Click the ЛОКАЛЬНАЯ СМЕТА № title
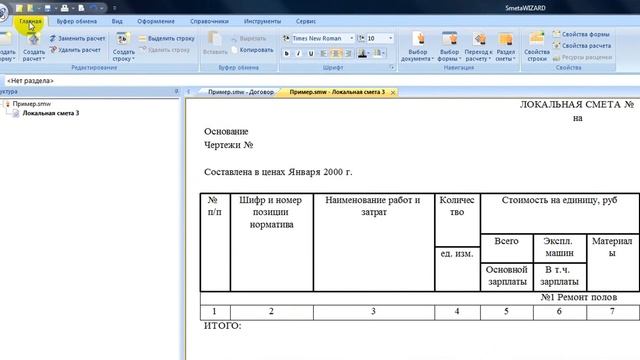This screenshot has height=360, width=640. (577, 104)
